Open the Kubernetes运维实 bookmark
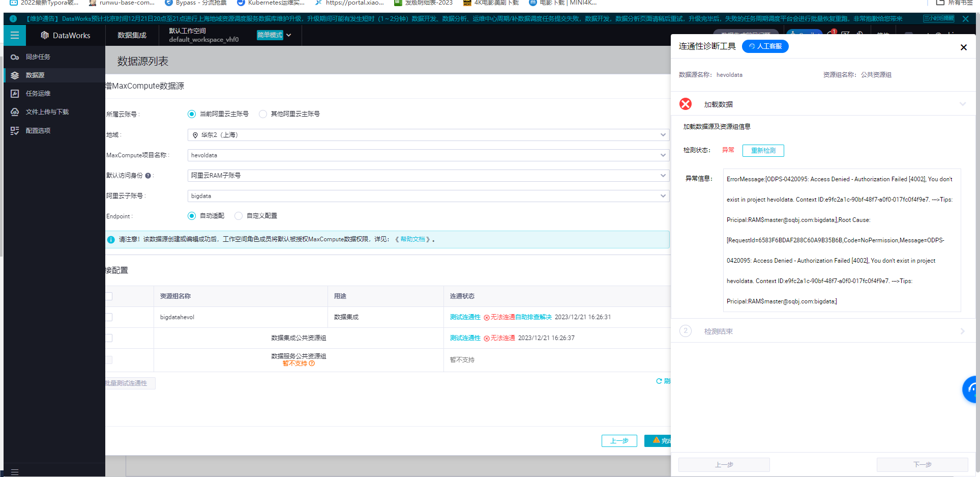 [271, 3]
